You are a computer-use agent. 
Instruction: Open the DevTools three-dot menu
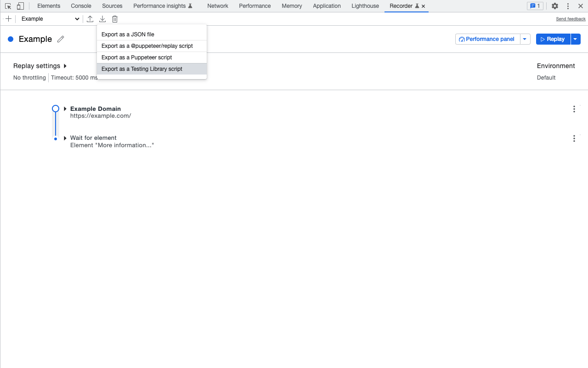click(568, 6)
